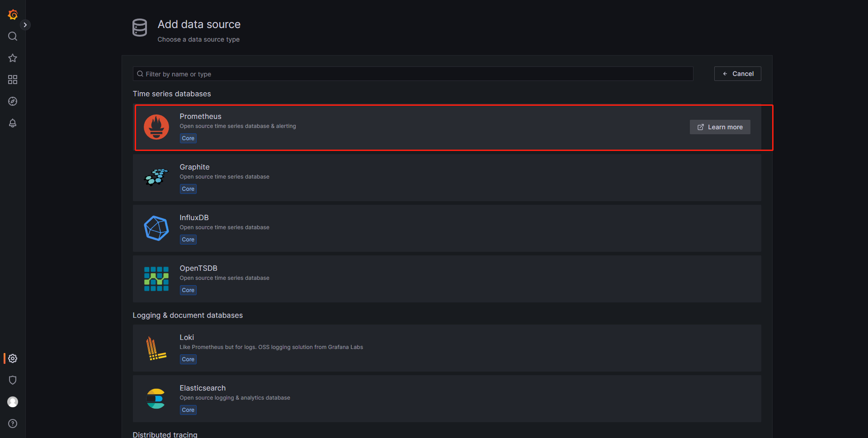Open the Help question mark icon

13,424
